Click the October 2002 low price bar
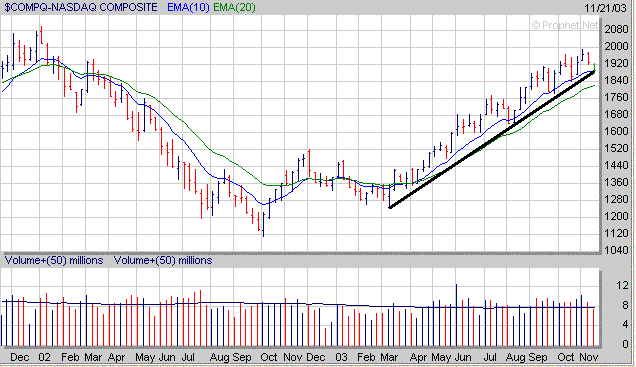 coord(263,224)
